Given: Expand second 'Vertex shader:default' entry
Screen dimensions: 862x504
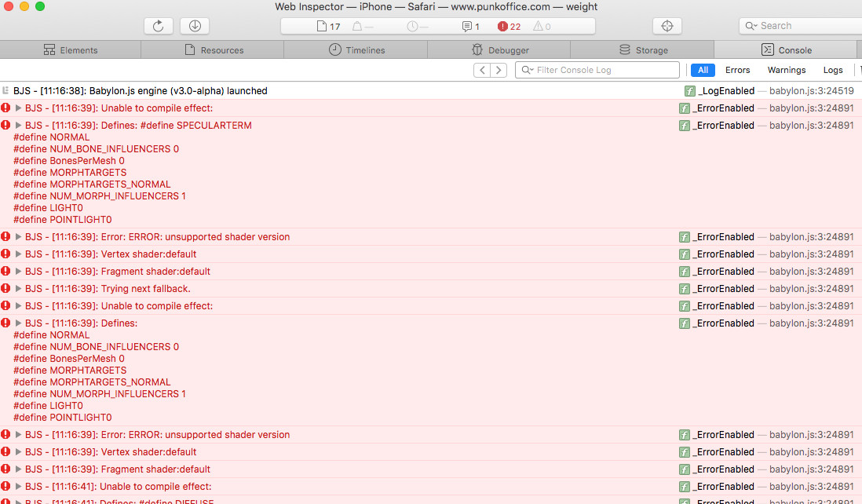Looking at the screenshot, I should pyautogui.click(x=18, y=451).
